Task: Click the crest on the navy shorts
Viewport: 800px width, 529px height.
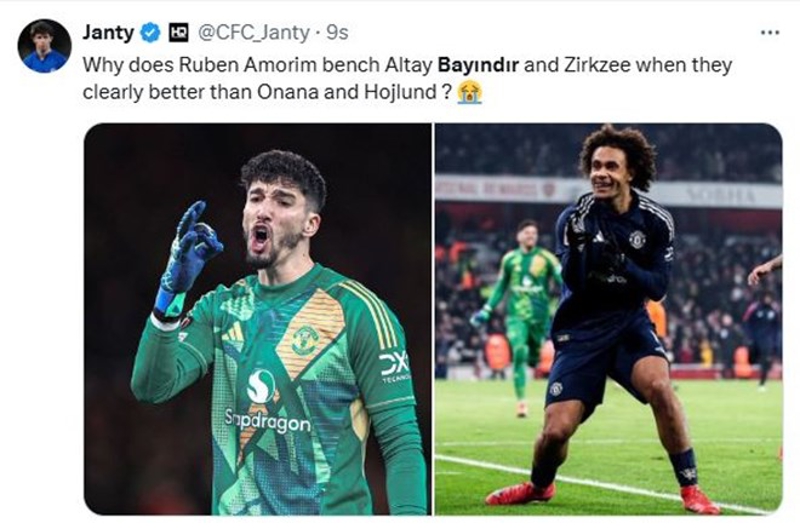Action: pyautogui.click(x=556, y=389)
